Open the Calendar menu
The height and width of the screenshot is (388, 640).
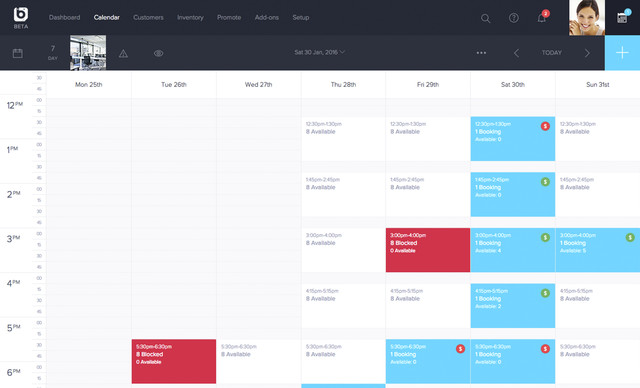[107, 18]
